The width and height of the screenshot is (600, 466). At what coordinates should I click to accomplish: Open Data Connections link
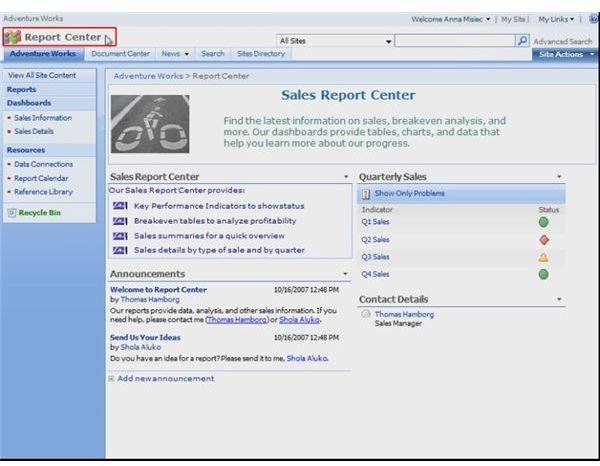tap(43, 164)
